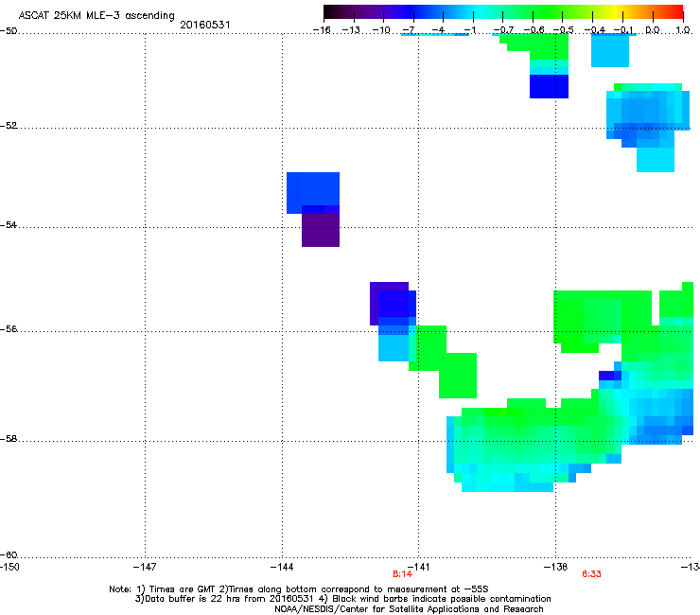Click the title 'ASCAT 25KM MLE-3 ascending'
This screenshot has width=700, height=615.
(96, 16)
